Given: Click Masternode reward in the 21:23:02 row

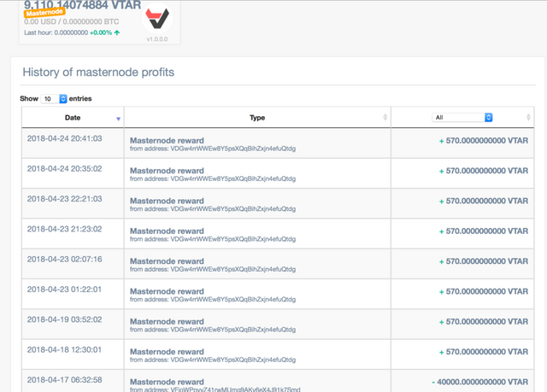Looking at the screenshot, I should [167, 231].
